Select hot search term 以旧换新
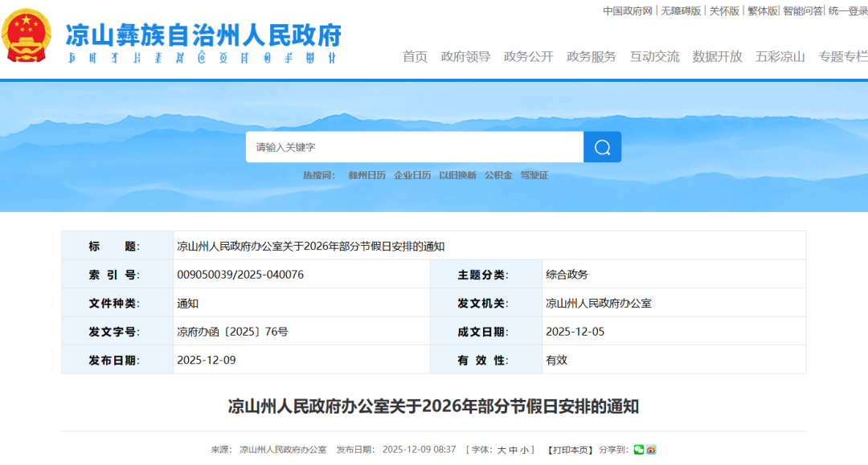The height and width of the screenshot is (465, 868). click(458, 175)
